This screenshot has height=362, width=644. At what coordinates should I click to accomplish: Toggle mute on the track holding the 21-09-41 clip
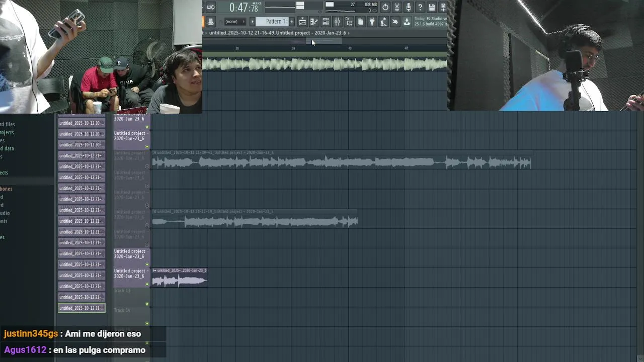pos(147,166)
